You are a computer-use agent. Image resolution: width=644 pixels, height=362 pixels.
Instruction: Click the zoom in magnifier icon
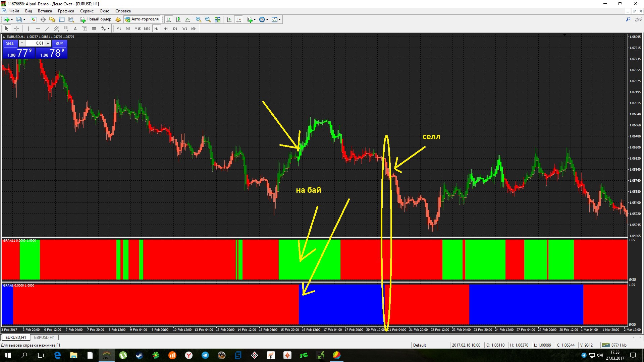click(x=199, y=19)
